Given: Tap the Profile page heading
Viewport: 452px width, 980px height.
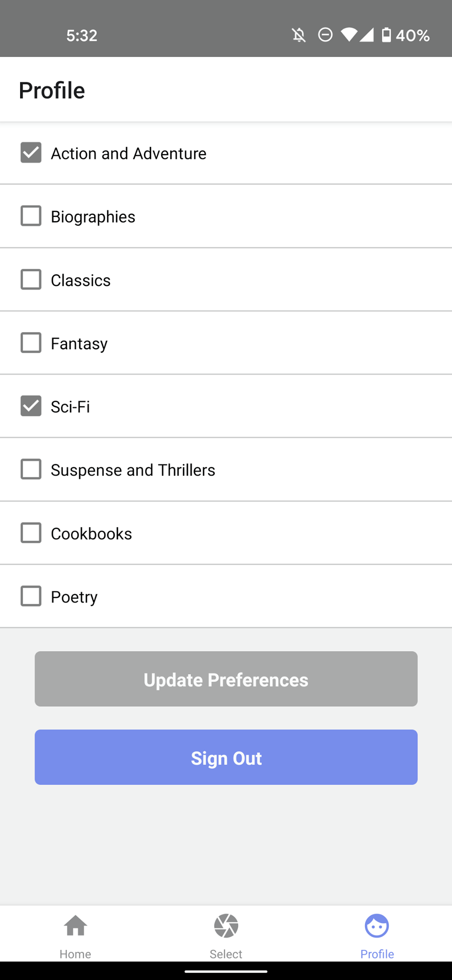Looking at the screenshot, I should pos(52,90).
